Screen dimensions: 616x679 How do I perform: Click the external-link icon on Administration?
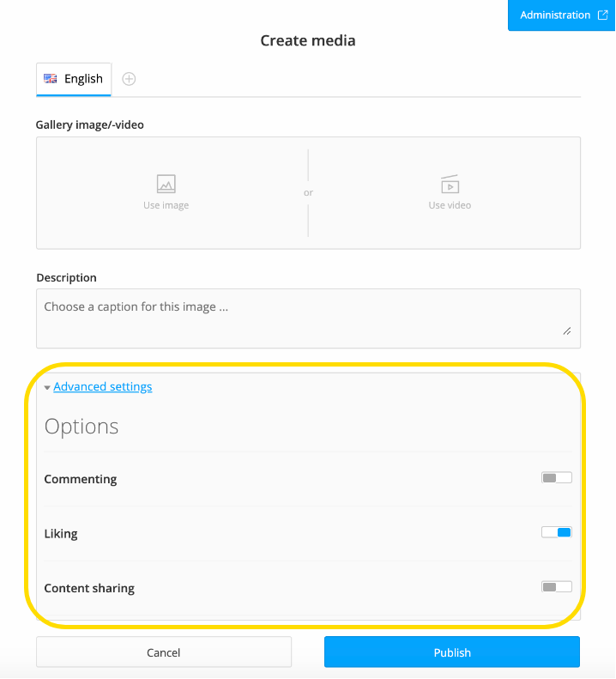(602, 15)
